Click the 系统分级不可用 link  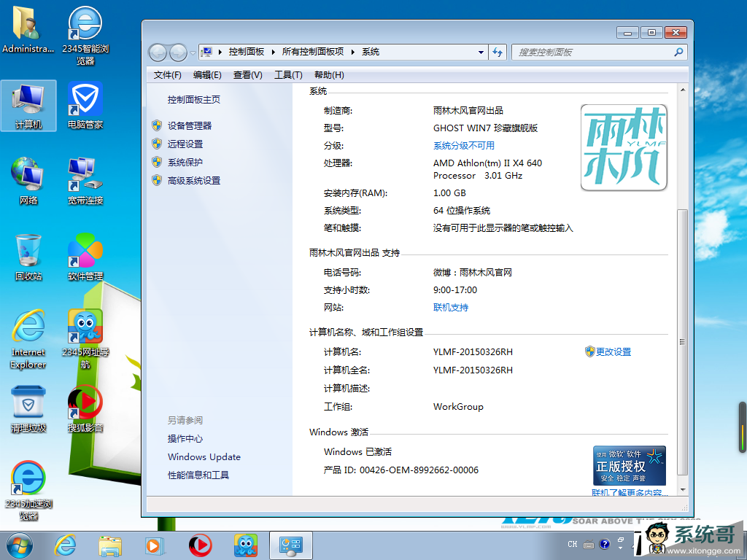(x=464, y=146)
